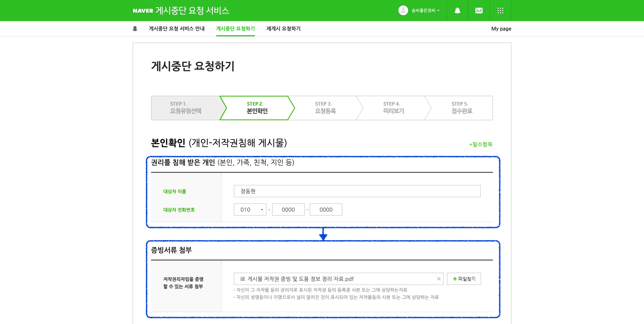Select the 게시중단 요청하기 tab

pyautogui.click(x=235, y=29)
